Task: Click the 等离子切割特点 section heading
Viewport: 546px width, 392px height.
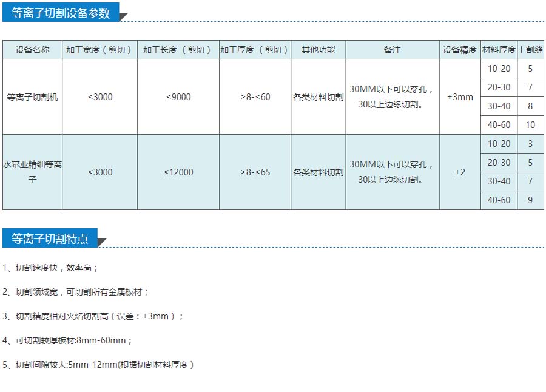Action: 50,239
